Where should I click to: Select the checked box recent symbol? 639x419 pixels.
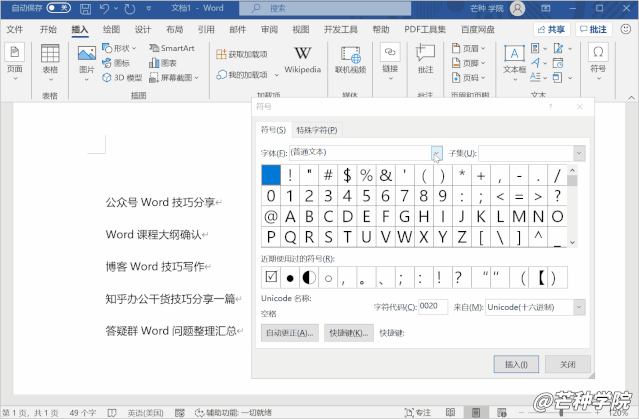tap(271, 276)
